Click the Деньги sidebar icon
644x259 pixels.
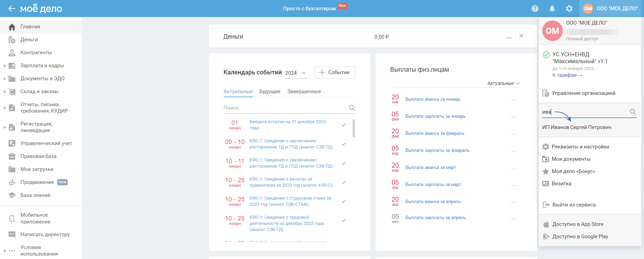click(12, 40)
